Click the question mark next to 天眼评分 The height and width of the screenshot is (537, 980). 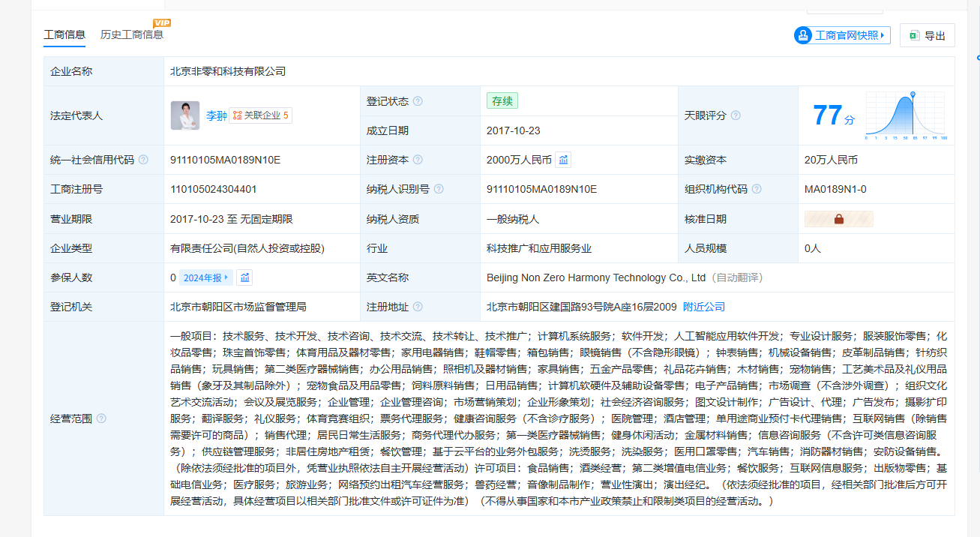pos(736,115)
